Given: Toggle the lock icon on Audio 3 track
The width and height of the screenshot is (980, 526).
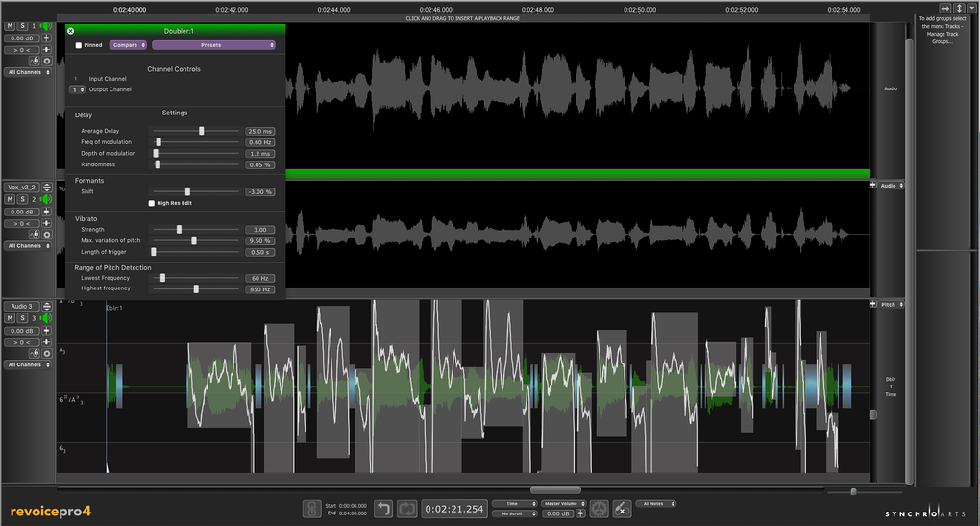Looking at the screenshot, I should 35,353.
